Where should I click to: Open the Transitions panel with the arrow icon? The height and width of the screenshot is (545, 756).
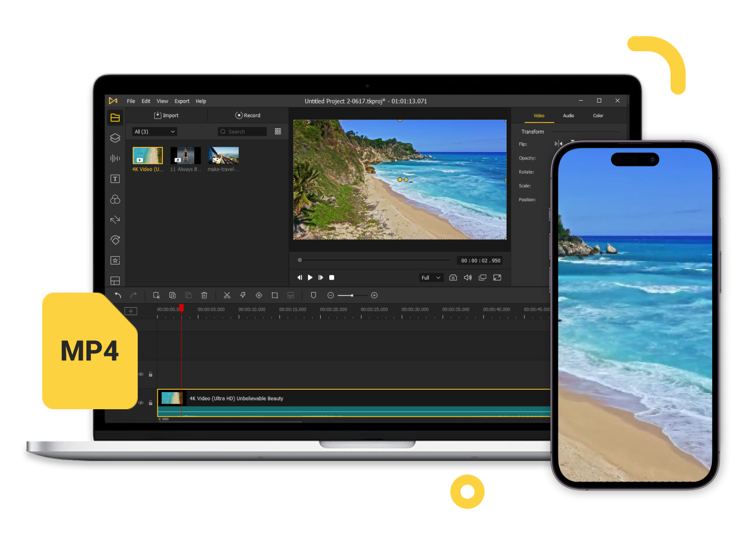click(x=115, y=219)
